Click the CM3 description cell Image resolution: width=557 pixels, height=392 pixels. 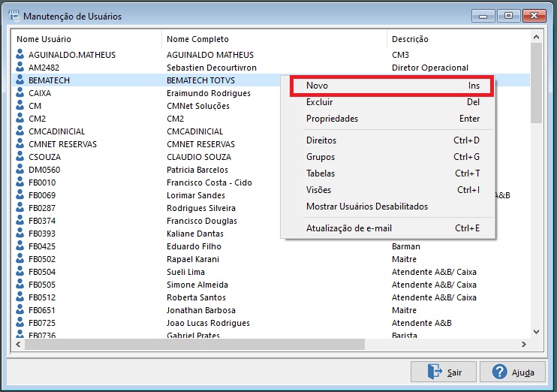[400, 55]
